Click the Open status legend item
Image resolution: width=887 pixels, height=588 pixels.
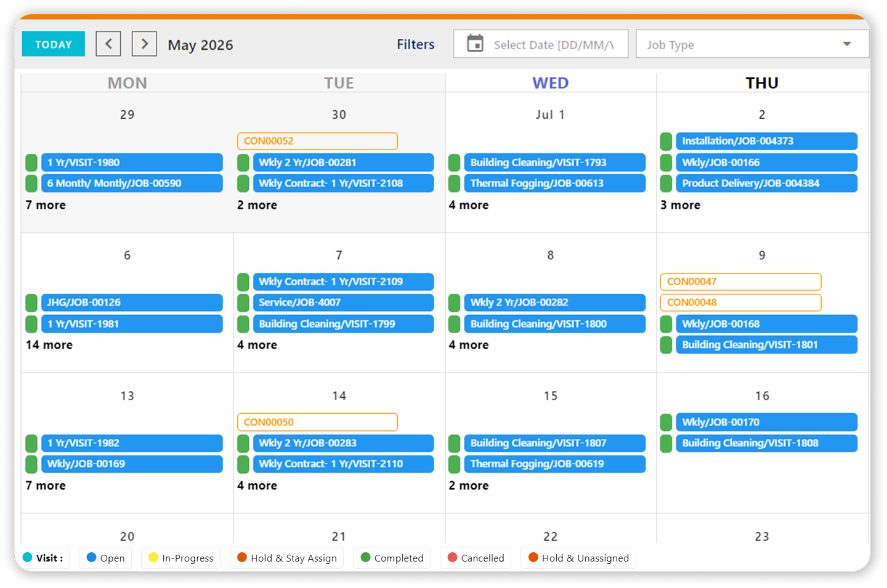click(106, 558)
